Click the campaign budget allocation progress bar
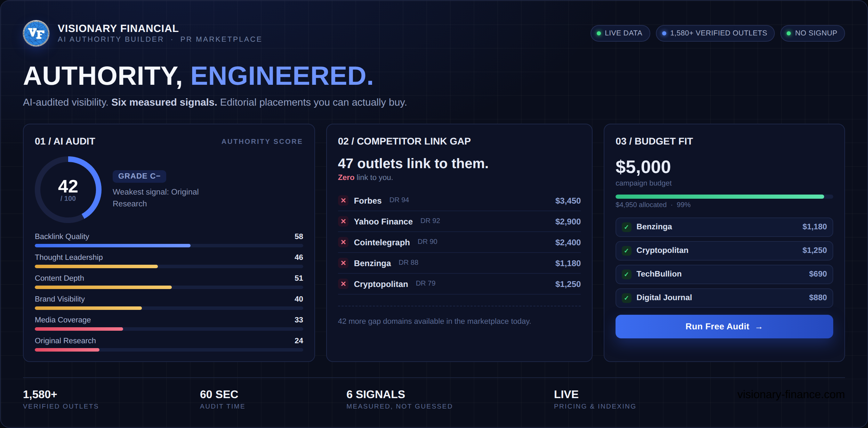 pos(724,197)
